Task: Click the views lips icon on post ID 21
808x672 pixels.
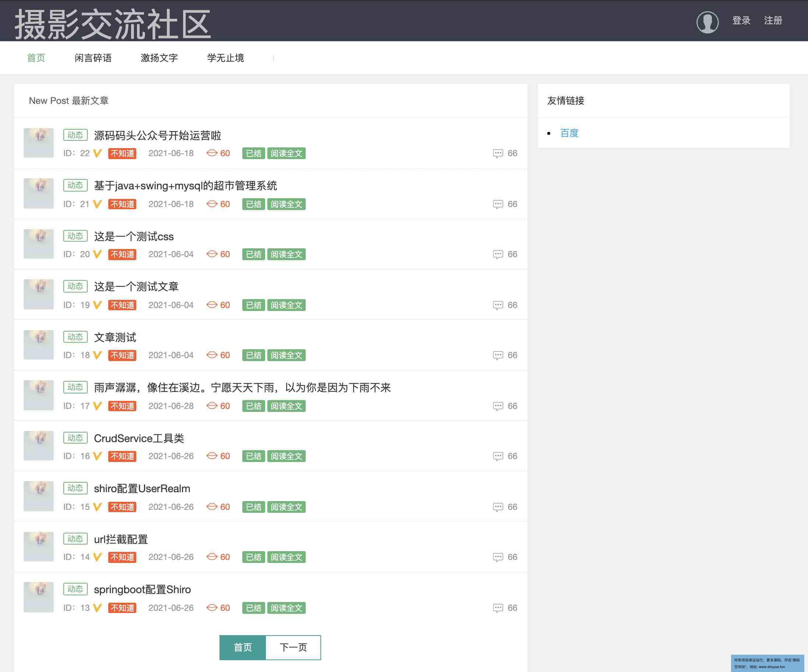Action: click(x=212, y=204)
